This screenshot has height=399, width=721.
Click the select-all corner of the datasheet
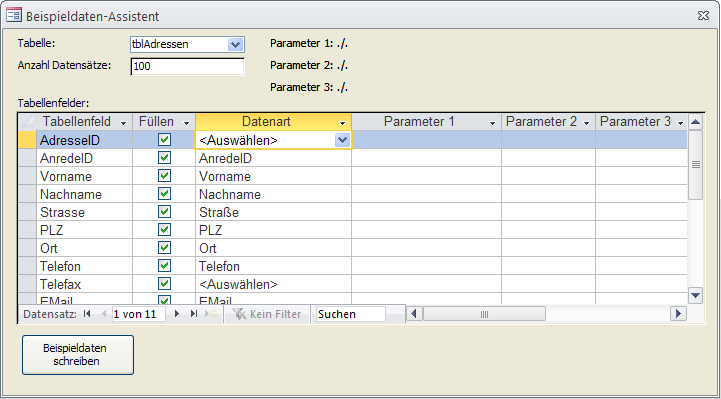27,122
